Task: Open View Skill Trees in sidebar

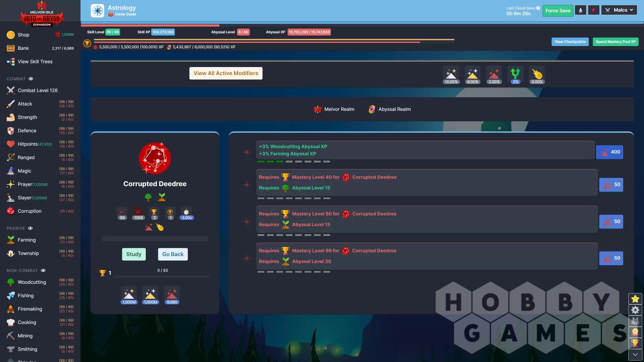Action: click(40, 62)
